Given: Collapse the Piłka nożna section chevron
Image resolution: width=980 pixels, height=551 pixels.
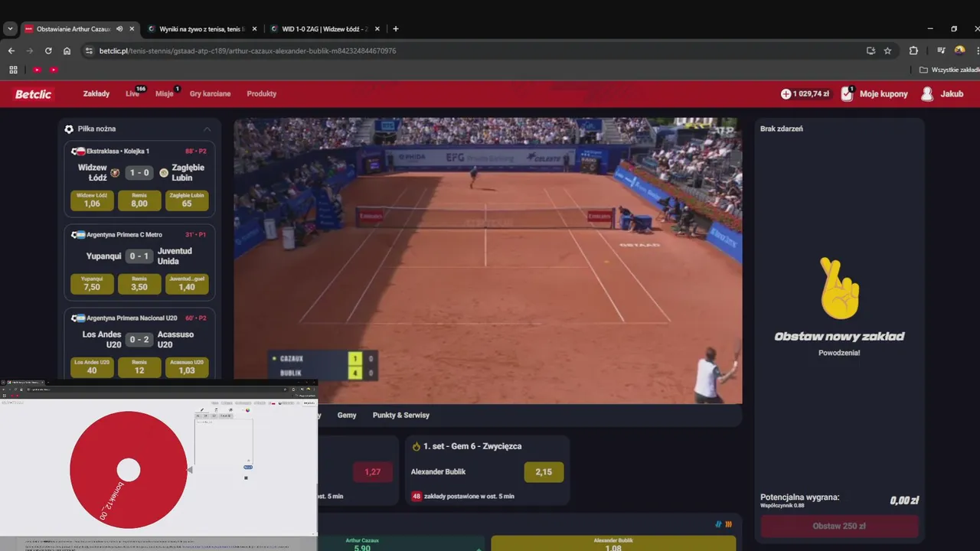Looking at the screenshot, I should coord(207,129).
